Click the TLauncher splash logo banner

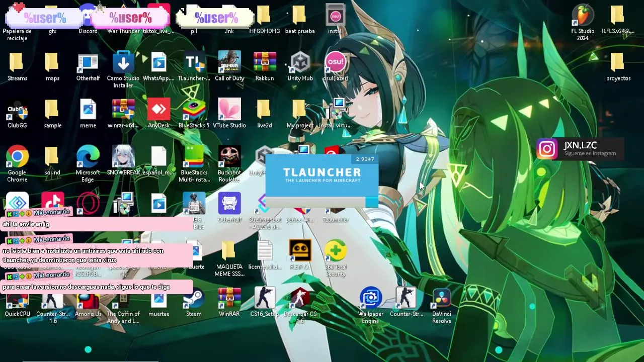click(x=321, y=175)
